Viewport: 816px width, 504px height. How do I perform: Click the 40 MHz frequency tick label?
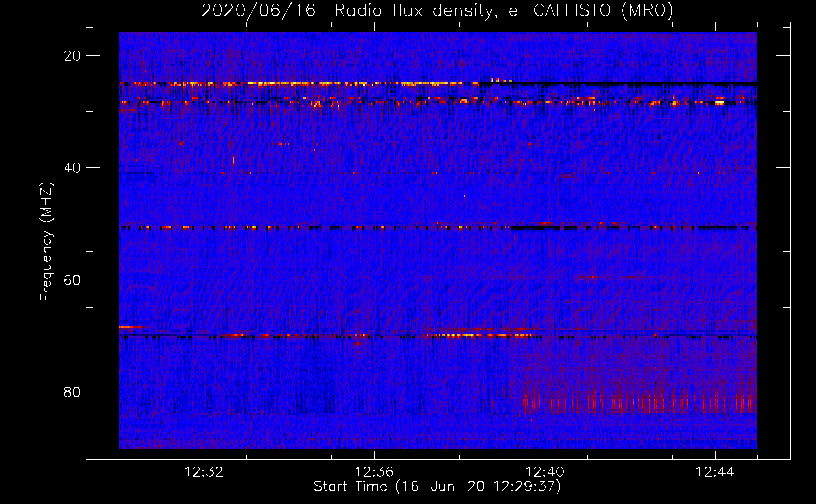point(72,168)
